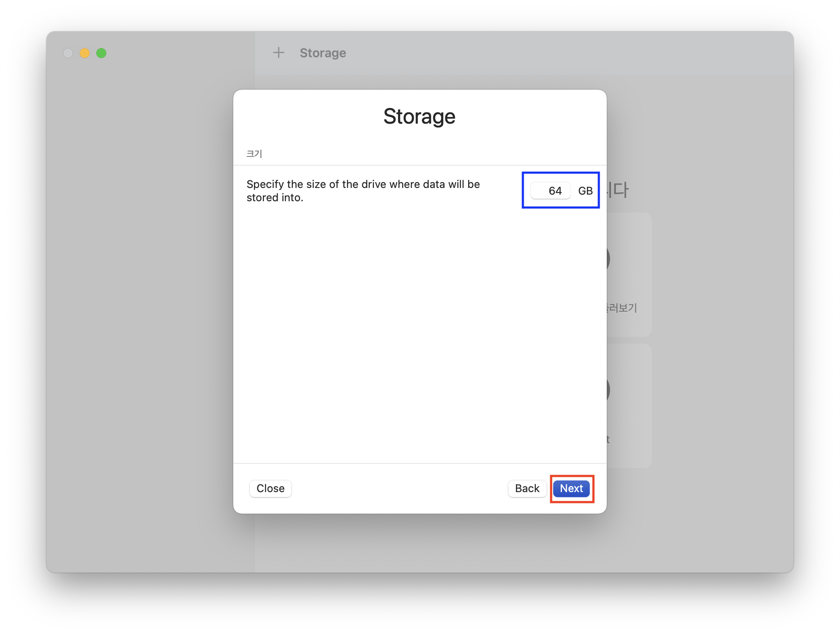840x634 pixels.
Task: Click the Storage title in the window toolbar
Action: click(x=323, y=53)
